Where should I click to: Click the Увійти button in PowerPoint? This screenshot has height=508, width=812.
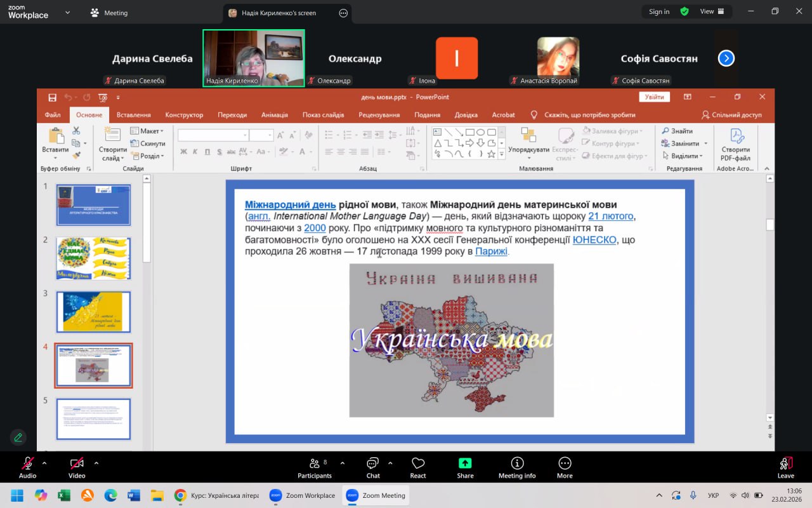(654, 97)
